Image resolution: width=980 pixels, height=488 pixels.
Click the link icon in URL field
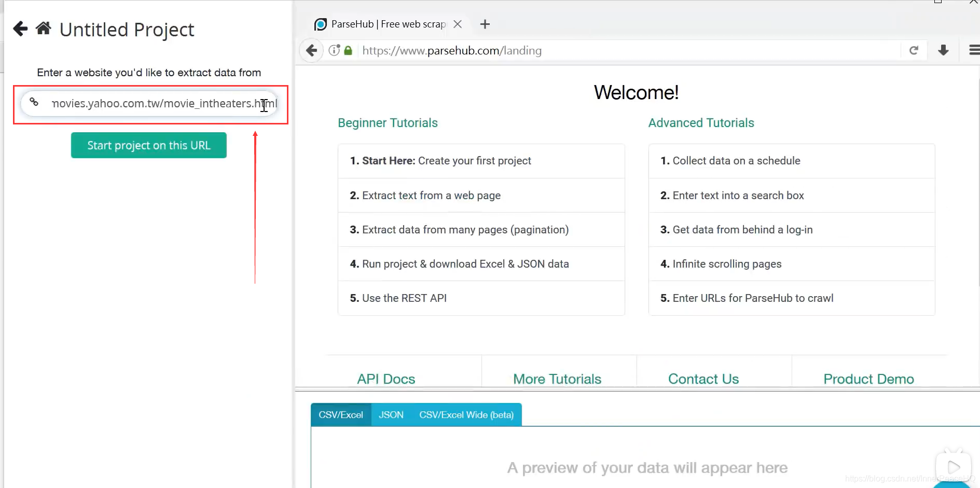click(x=34, y=102)
